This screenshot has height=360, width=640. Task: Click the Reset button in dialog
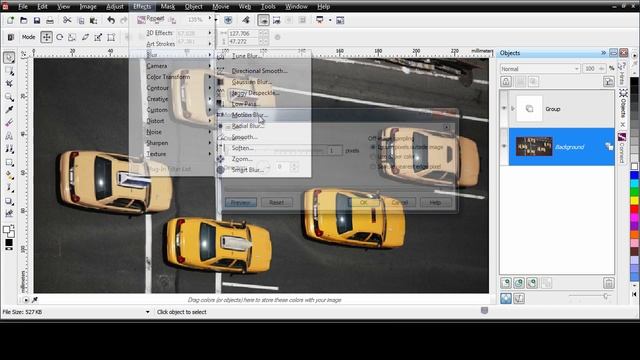click(x=276, y=202)
